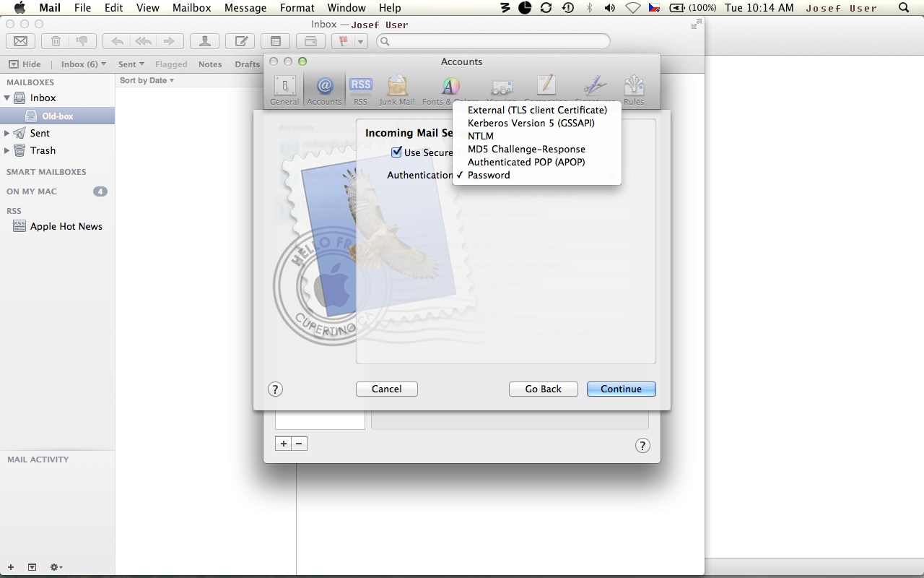Screen dimensions: 924x578
Task: Choose MD5 Challenge-Response authentication
Action: pyautogui.click(x=537, y=149)
